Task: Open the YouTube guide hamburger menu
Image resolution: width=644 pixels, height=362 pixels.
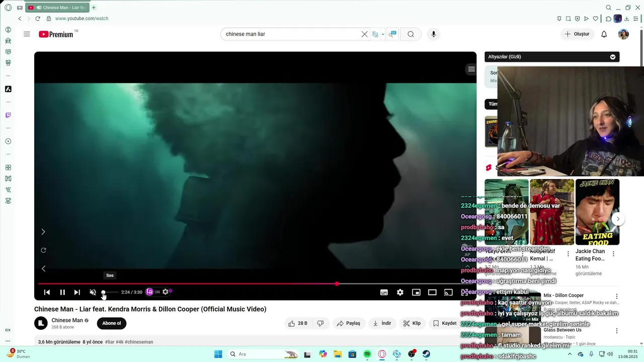Action: click(27, 34)
